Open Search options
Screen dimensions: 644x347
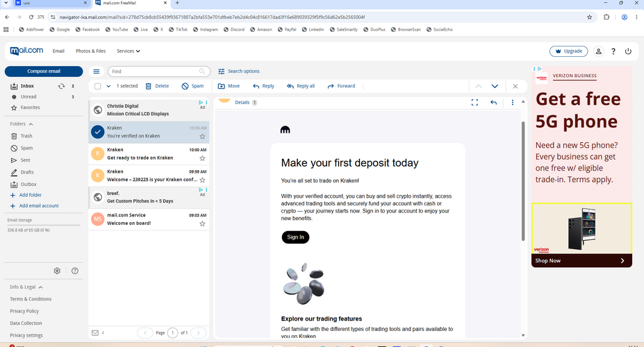239,71
